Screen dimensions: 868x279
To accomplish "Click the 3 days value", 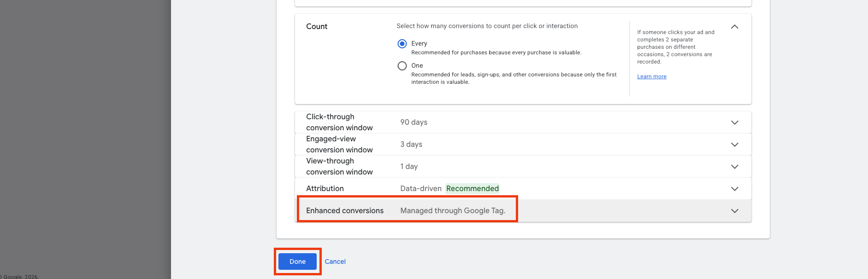I will [411, 145].
